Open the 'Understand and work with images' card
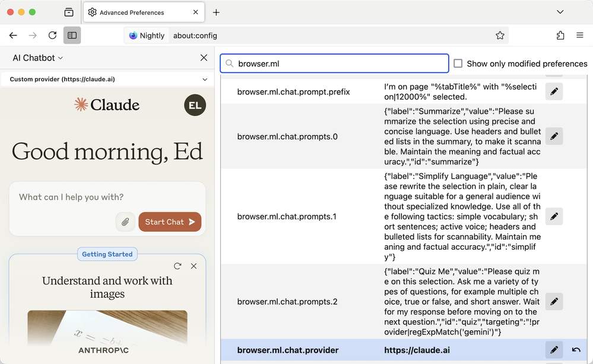 107,287
